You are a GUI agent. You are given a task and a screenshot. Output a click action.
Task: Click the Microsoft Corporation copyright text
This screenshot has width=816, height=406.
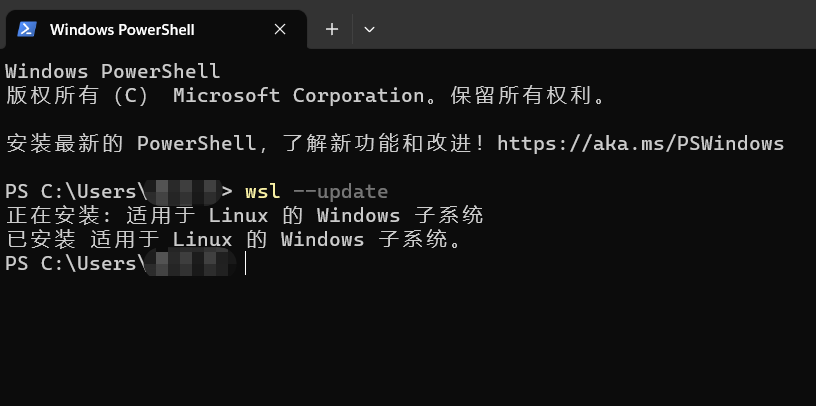point(299,95)
